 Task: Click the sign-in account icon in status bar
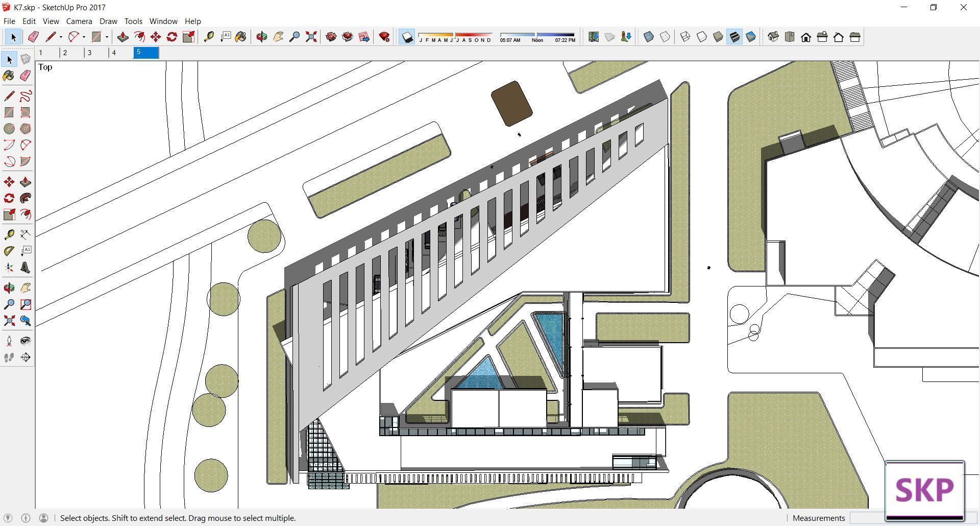click(x=44, y=518)
